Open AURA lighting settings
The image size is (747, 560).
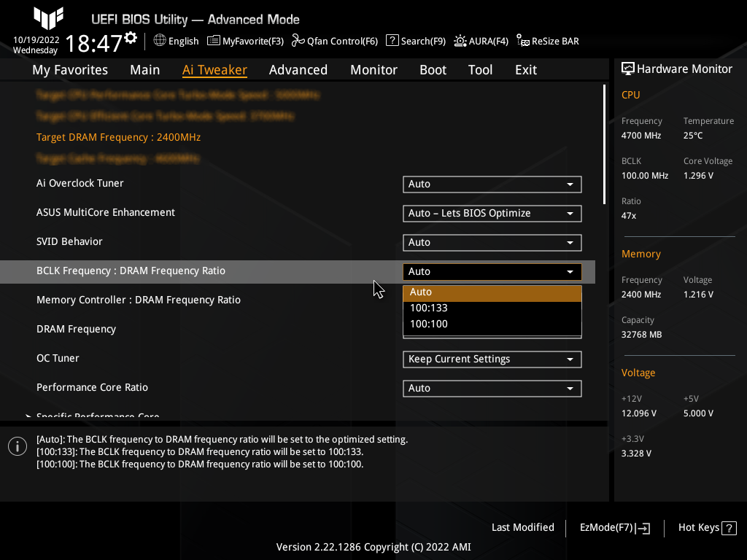(x=481, y=41)
